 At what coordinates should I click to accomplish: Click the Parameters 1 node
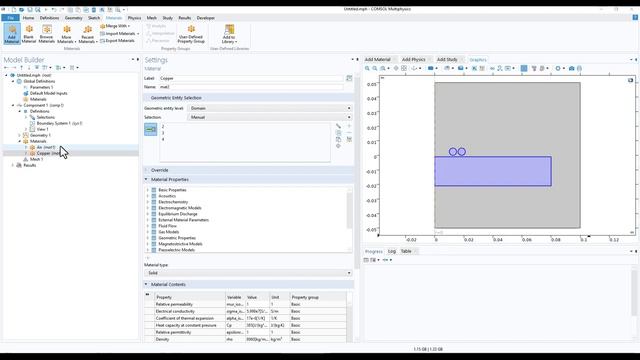tap(41, 87)
